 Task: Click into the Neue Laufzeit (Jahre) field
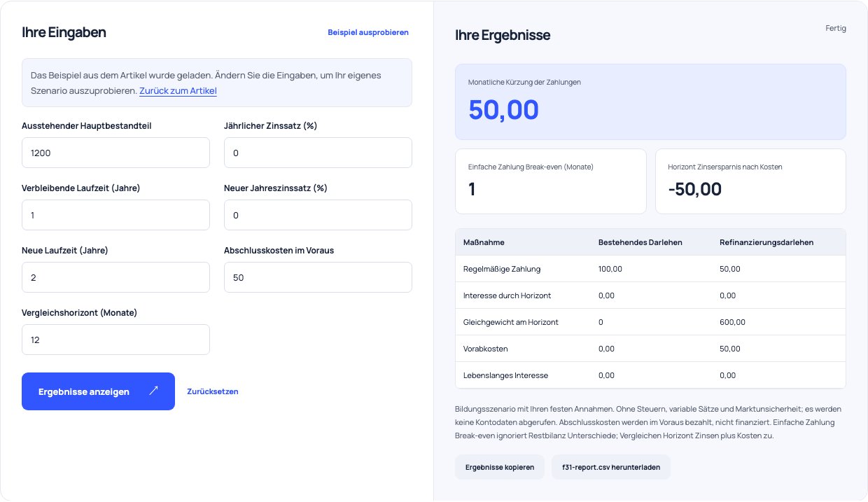tap(115, 277)
